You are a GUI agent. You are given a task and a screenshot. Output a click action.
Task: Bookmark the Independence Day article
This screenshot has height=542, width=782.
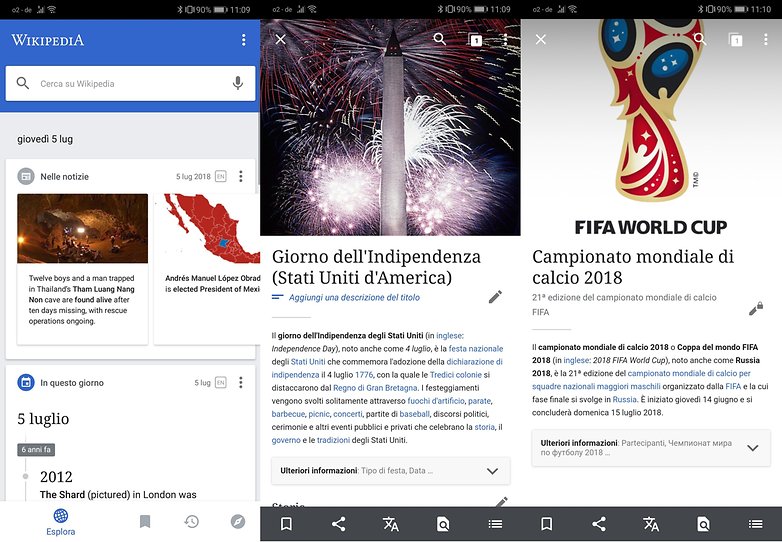coord(287,524)
